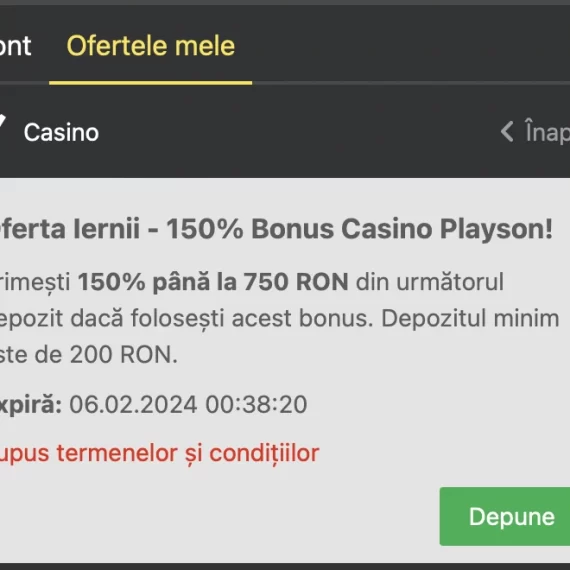Click the back chevron arrow icon
The image size is (570, 570).
[507, 132]
